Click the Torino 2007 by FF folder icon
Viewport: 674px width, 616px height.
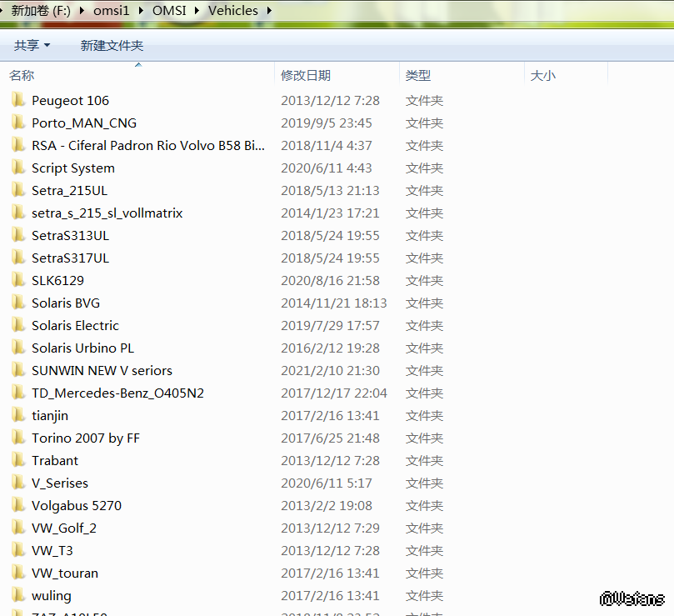(x=18, y=438)
